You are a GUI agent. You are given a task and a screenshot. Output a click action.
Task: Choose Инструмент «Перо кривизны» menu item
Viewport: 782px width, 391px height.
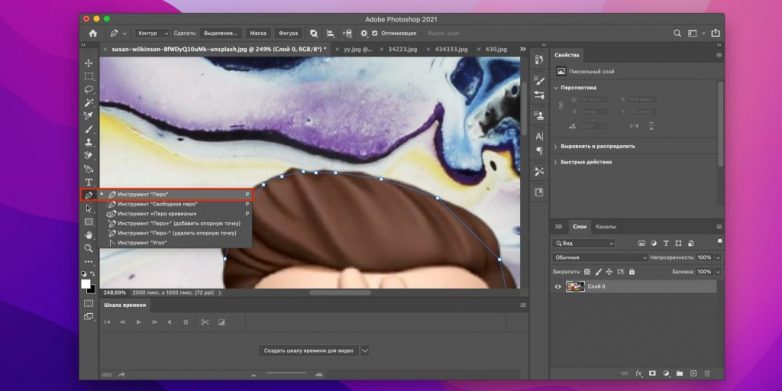(176, 213)
